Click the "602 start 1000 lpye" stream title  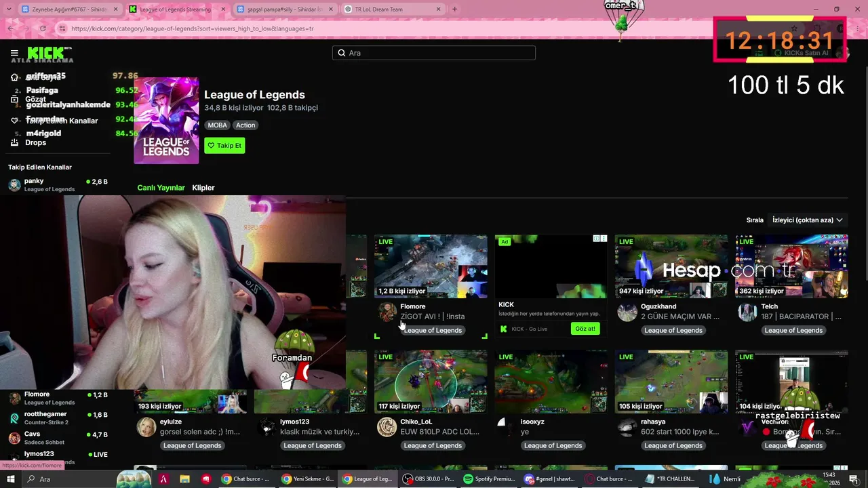680,432
